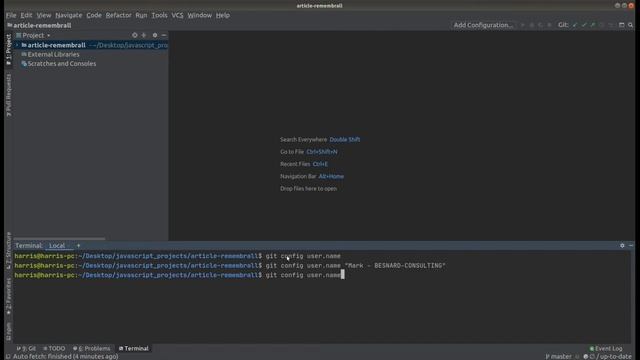Open project structure window icon
The width and height of the screenshot is (640, 360).
click(x=622, y=25)
